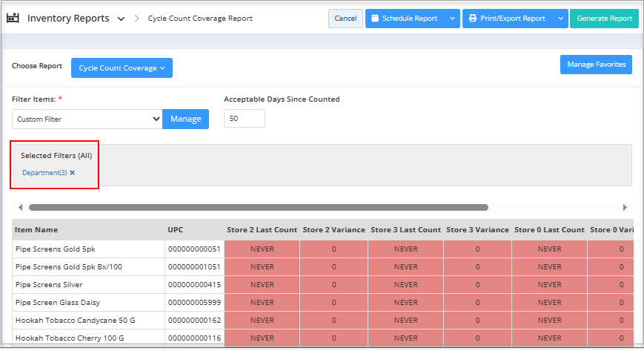Click the Generate Report button
The height and width of the screenshot is (351, 644).
pyautogui.click(x=604, y=19)
